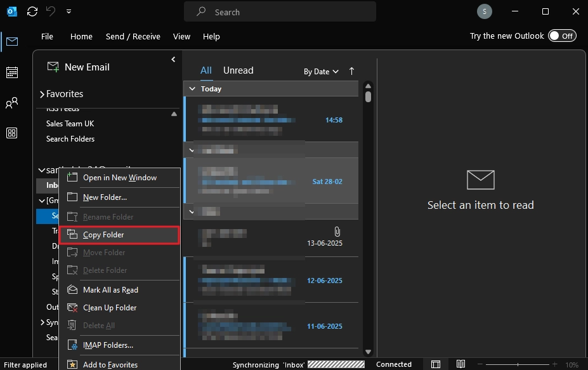Switch to Normal view in status bar
588x370 pixels.
436,363
